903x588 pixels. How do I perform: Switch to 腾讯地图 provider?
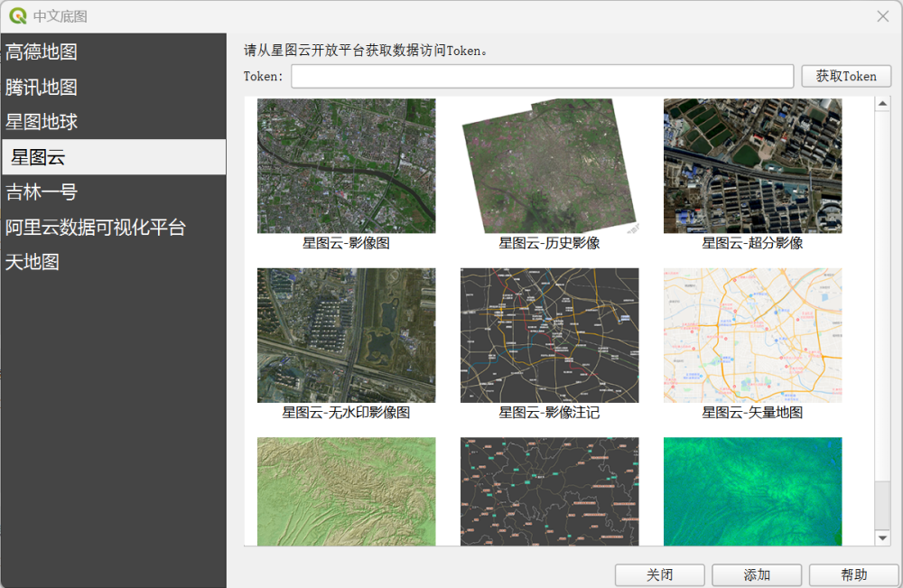pyautogui.click(x=42, y=87)
